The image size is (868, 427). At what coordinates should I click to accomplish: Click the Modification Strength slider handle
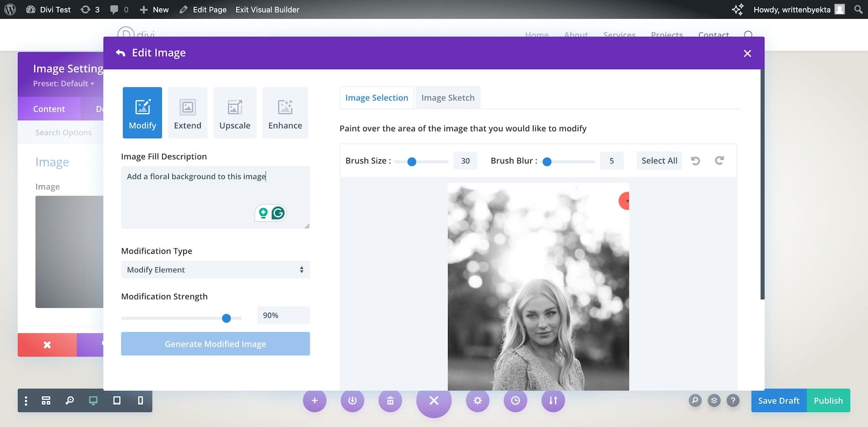point(226,318)
